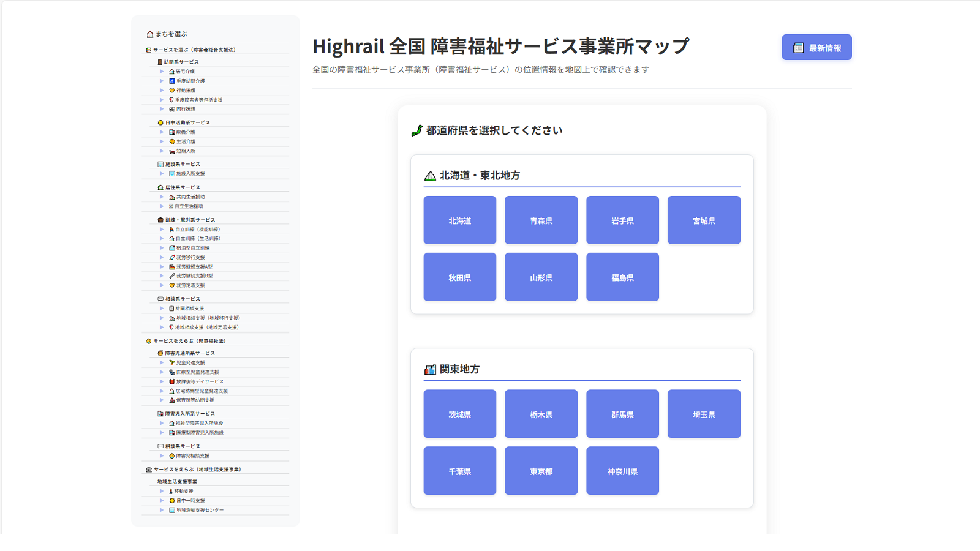980x551 pixels.
Task: Click the icon beside 宿泊型自立訓練
Action: click(172, 248)
